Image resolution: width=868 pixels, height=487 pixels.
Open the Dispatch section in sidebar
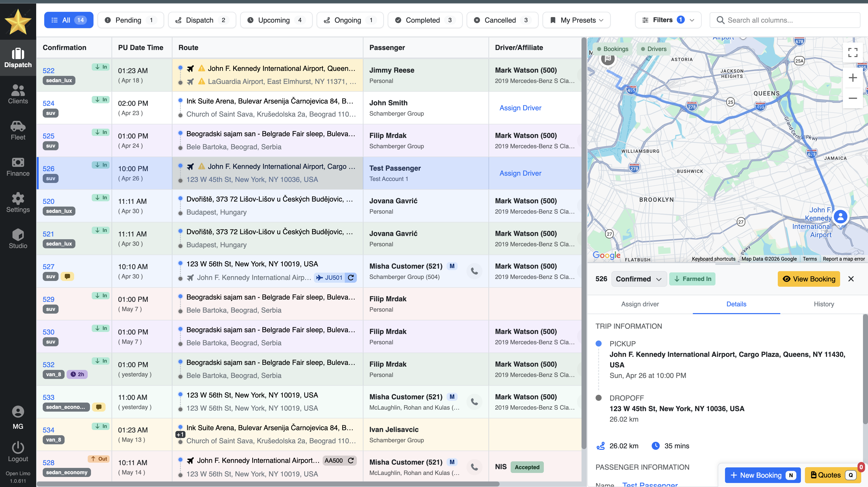coord(18,58)
